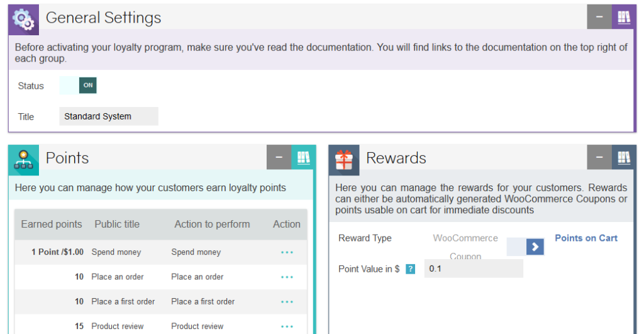The height and width of the screenshot is (334, 644).
Task: Click the Points panel hierarchy icon
Action: [23, 160]
